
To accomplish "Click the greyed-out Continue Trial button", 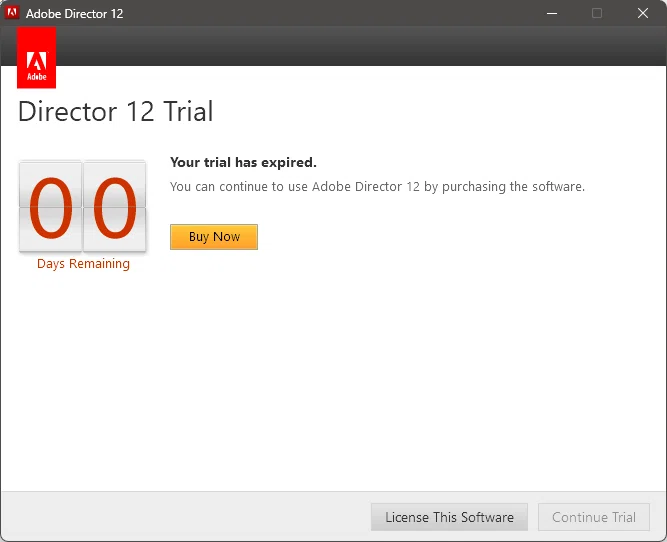I will tap(594, 517).
